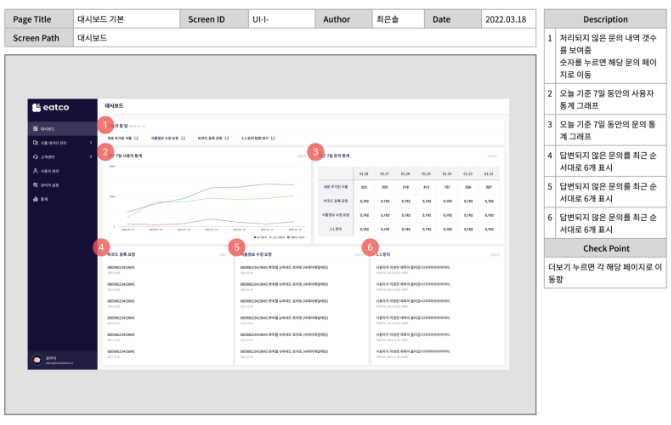Click the 1:1 문의 row header in table
Image resolution: width=671 pixels, height=425 pixels.
click(x=336, y=229)
